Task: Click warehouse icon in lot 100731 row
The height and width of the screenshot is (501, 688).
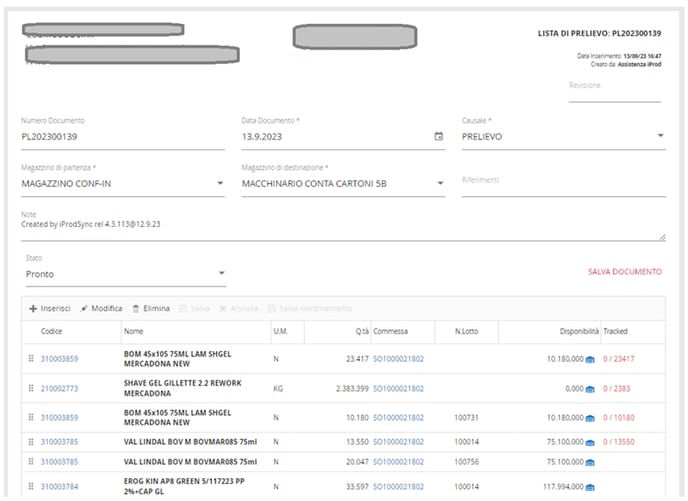Action: click(x=590, y=418)
